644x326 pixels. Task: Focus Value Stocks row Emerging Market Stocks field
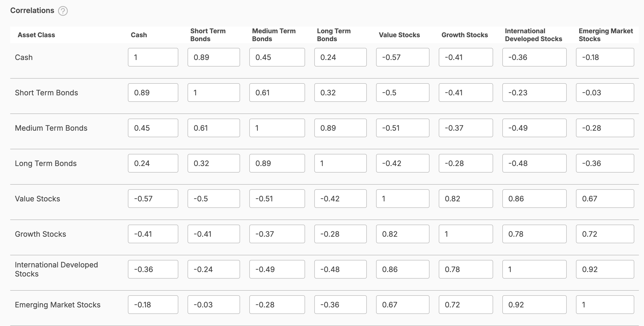pos(605,199)
